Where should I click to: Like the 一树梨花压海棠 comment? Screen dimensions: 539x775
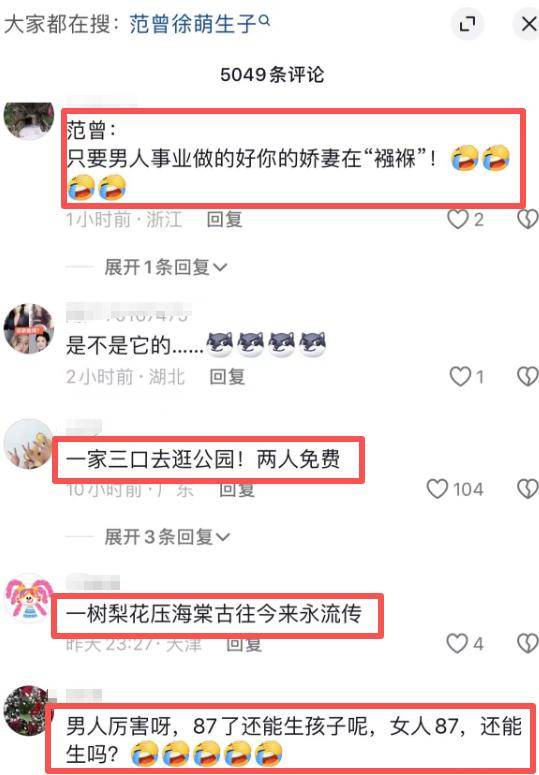(464, 643)
